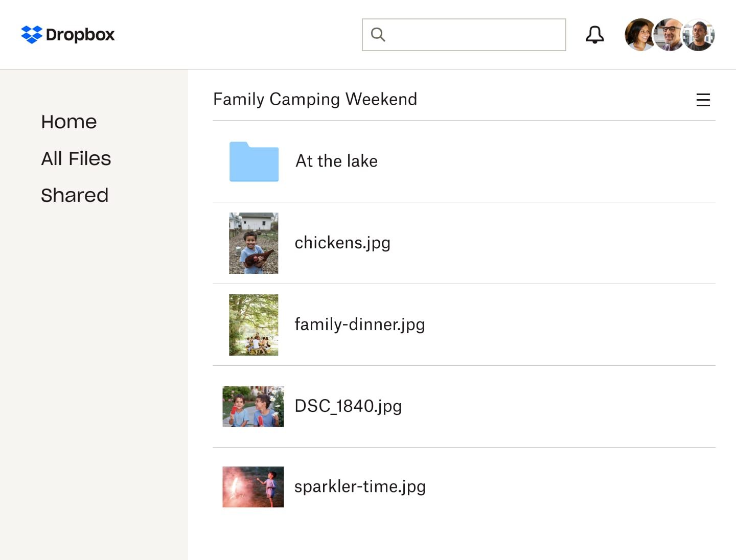
Task: Click the magnifying glass search icon
Action: click(x=378, y=34)
